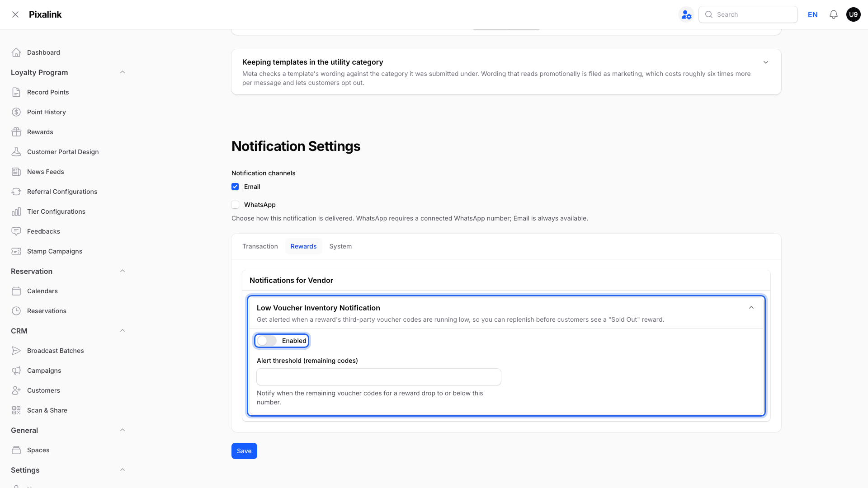
Task: Open News Feeds newspaper icon
Action: [x=16, y=172]
